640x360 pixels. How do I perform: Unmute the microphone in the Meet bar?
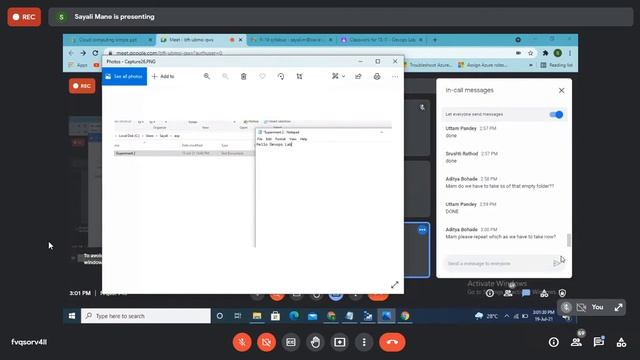click(x=242, y=342)
